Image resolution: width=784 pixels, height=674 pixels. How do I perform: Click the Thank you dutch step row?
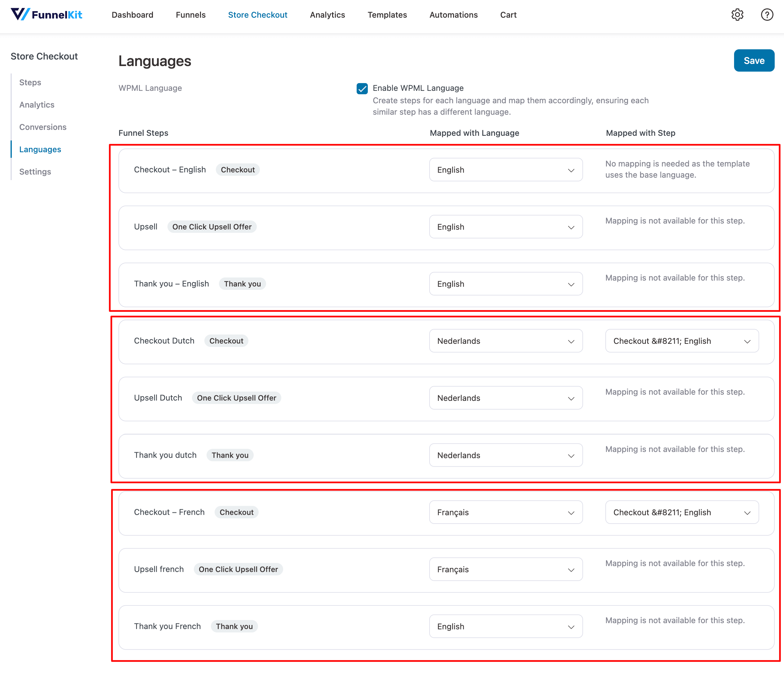click(x=165, y=455)
